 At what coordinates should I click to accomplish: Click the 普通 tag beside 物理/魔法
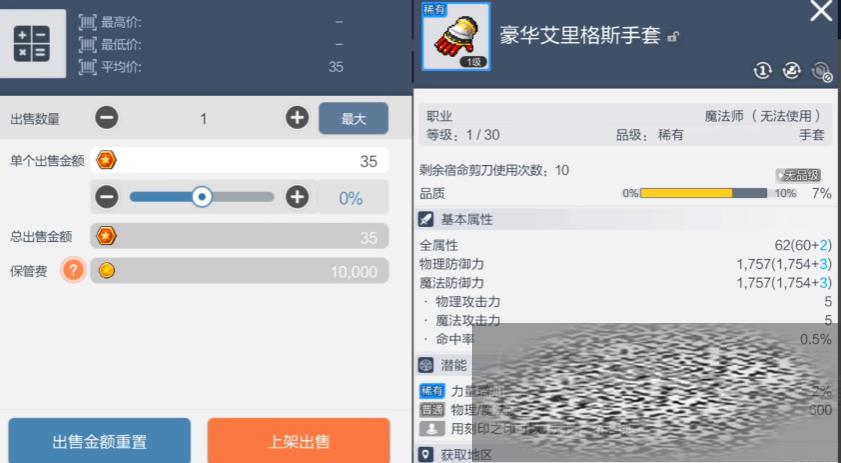432,410
